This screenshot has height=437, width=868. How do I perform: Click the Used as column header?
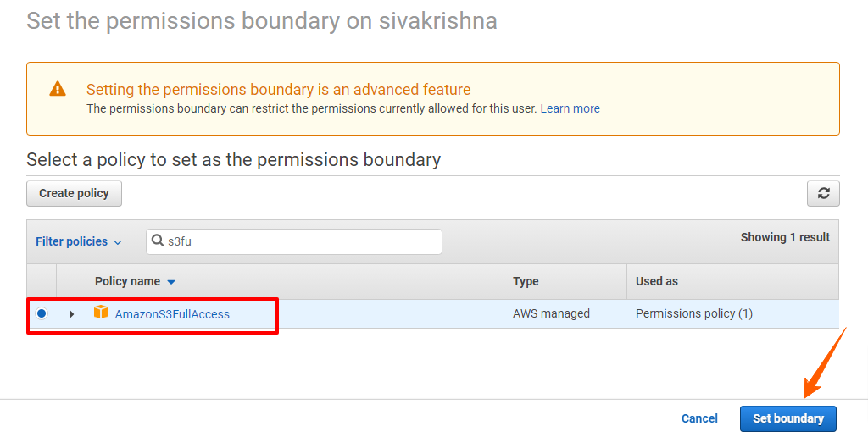657,281
